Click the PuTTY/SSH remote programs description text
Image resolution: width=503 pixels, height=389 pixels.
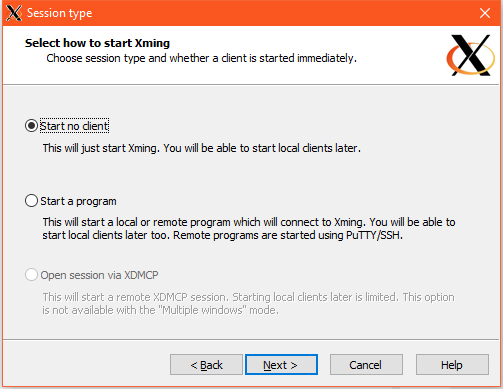249,229
